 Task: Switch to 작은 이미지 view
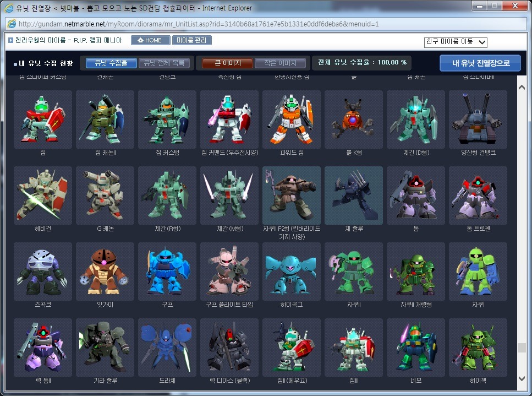(280, 63)
